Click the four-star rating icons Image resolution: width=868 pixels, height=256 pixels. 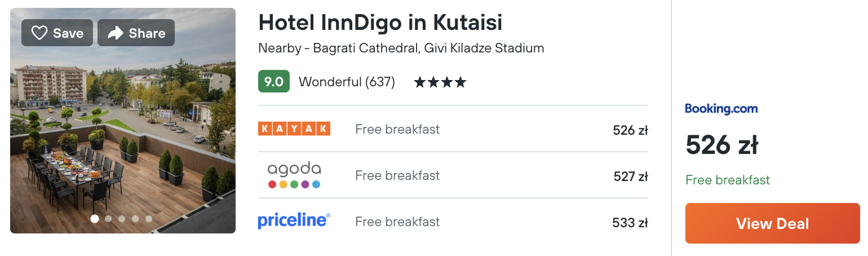coord(440,82)
